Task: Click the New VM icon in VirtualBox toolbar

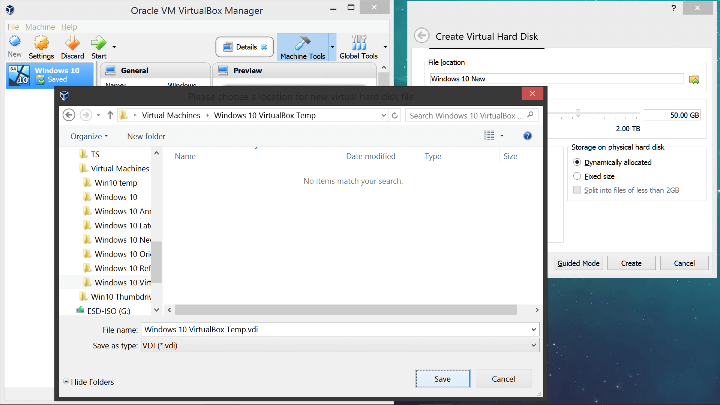Action: [15, 42]
